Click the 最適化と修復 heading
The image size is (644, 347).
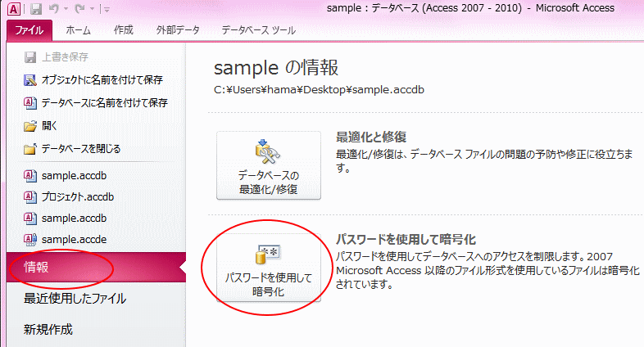tap(371, 137)
